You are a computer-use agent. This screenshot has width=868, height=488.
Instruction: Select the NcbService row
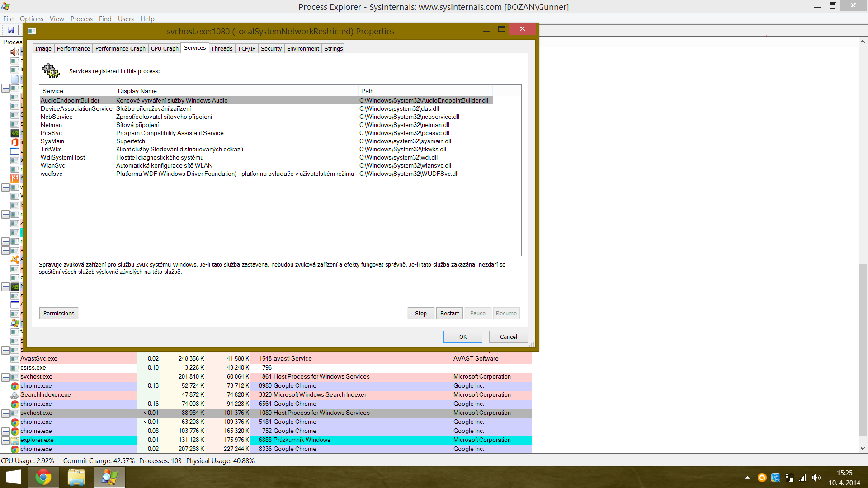pyautogui.click(x=266, y=117)
